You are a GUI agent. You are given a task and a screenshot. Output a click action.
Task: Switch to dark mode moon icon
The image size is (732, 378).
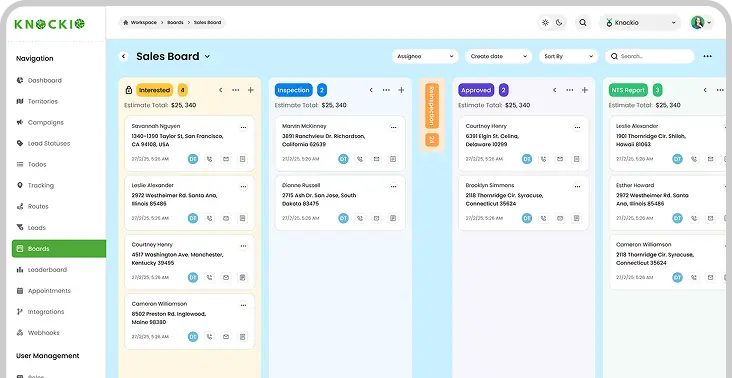point(559,22)
